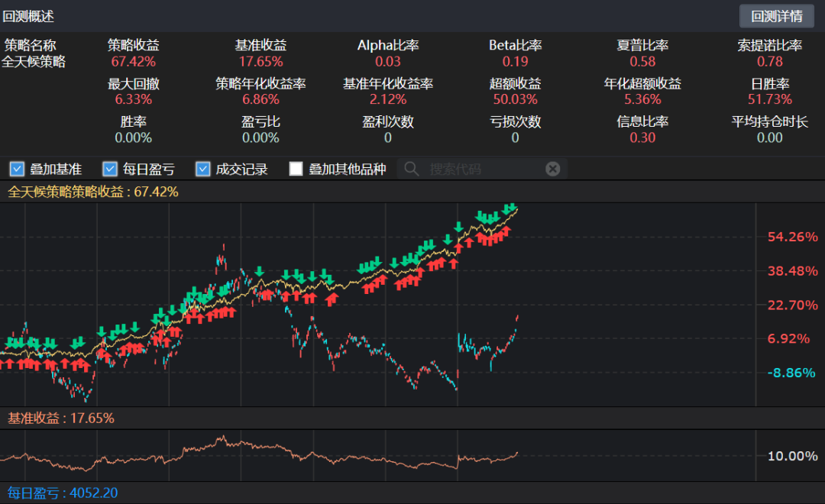Click the 每日盈亏 : 4052.20 panel label
825x504 pixels.
pyautogui.click(x=63, y=493)
